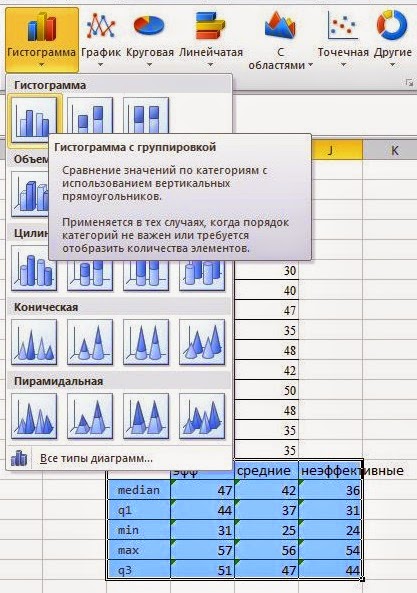This screenshot has height=593, width=417.
Task: Select the q3 row value 51
Action: click(203, 570)
